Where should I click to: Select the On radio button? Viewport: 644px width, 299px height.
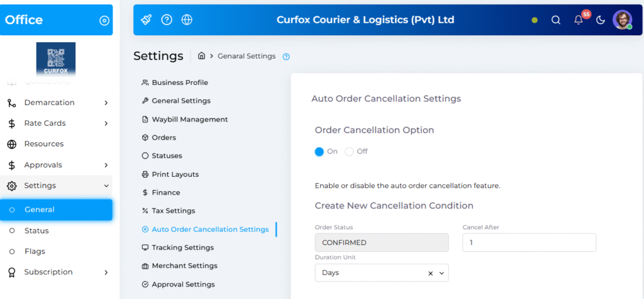coord(319,152)
